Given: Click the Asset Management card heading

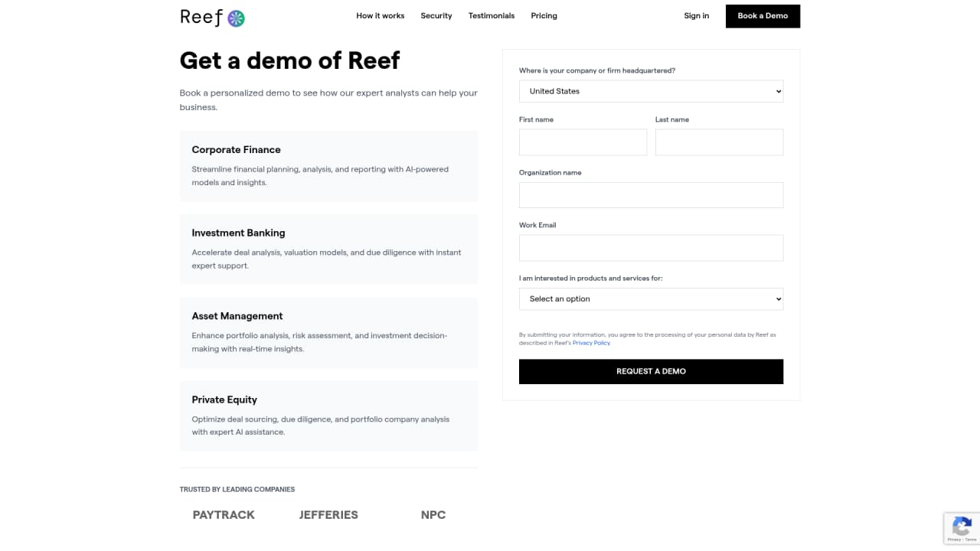Looking at the screenshot, I should [237, 316].
